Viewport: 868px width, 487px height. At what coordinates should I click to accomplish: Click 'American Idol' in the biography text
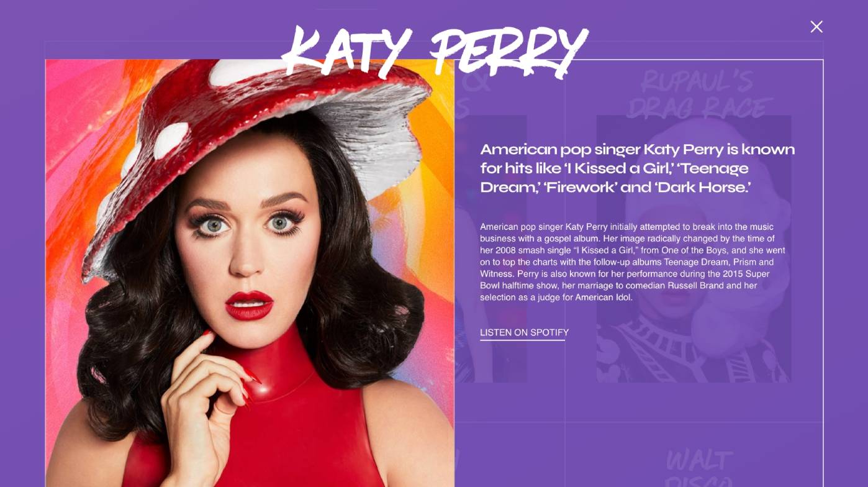604,298
